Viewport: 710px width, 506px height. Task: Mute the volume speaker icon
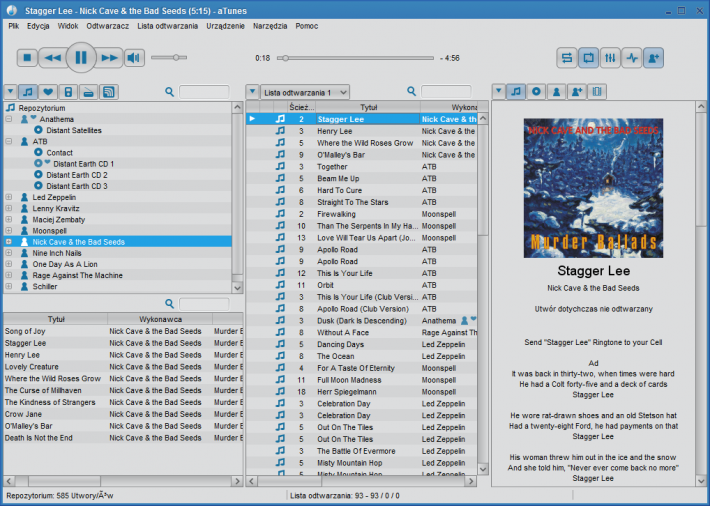[x=134, y=58]
